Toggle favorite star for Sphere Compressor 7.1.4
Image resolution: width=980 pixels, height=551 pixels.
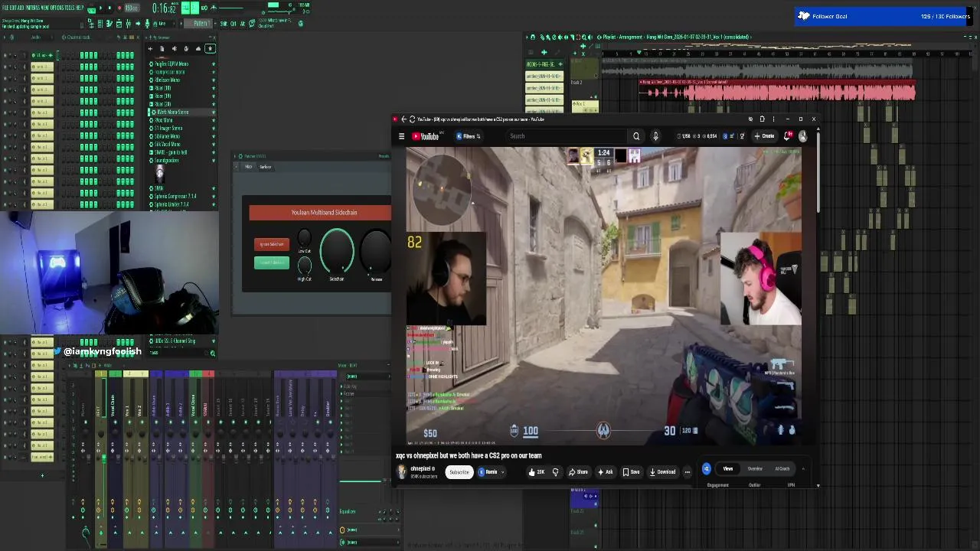(213, 196)
